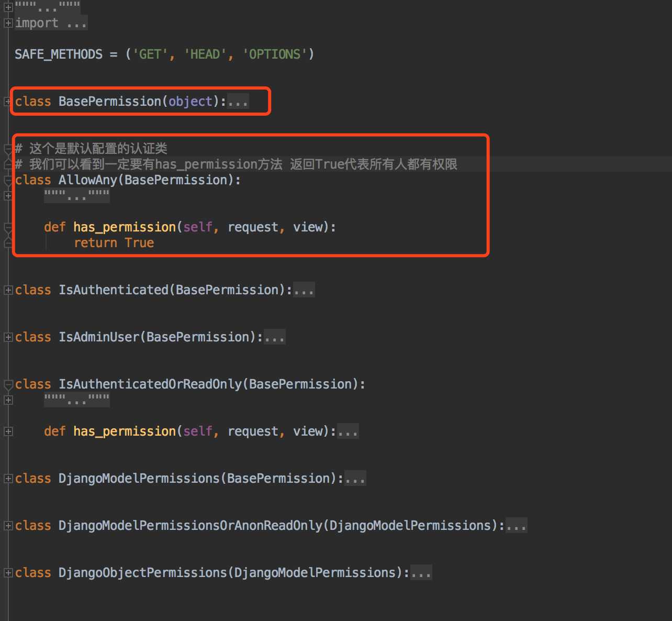672x621 pixels.
Task: Click the 'object' base class in BasePermission
Action: (191, 102)
